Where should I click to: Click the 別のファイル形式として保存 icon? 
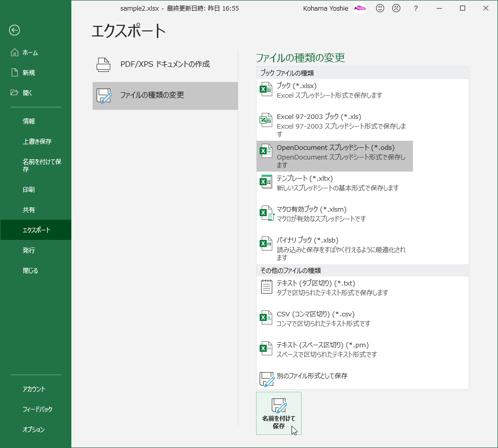point(267,379)
